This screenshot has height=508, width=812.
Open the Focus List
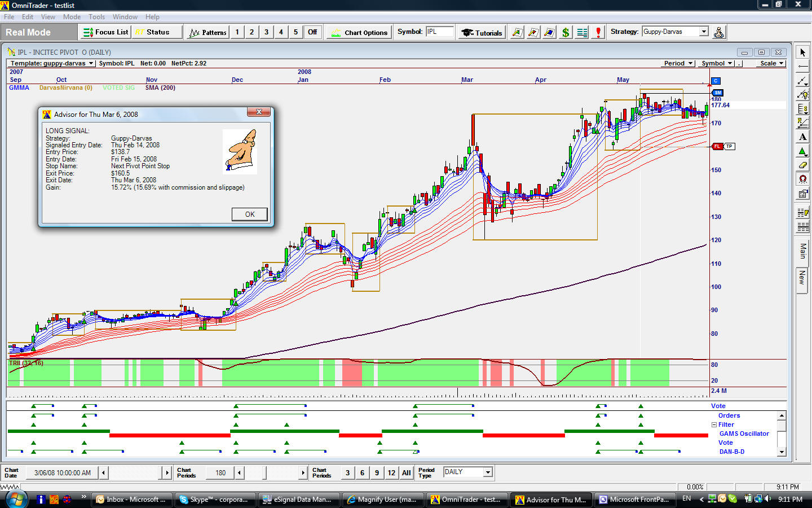tap(105, 32)
